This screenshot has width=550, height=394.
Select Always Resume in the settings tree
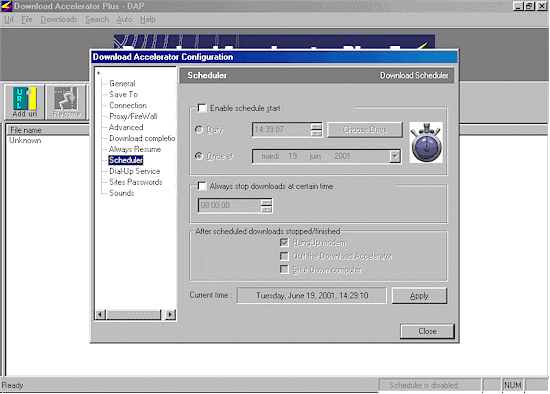tap(135, 149)
